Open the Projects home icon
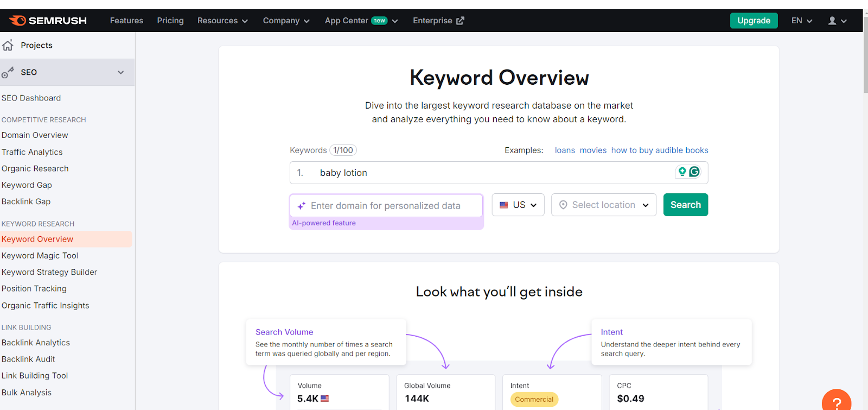Image resolution: width=868 pixels, height=410 pixels. pos(8,45)
